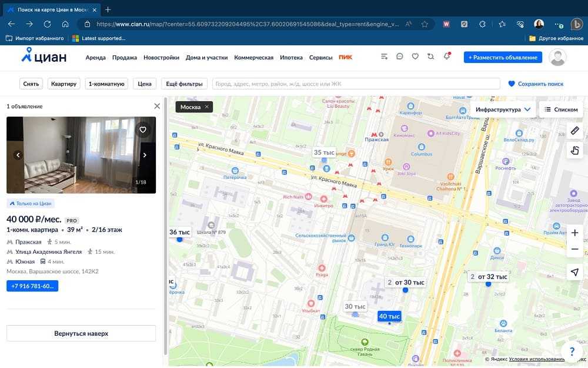Click the 35 тыс price marker on map
The image size is (588, 368).
[324, 153]
